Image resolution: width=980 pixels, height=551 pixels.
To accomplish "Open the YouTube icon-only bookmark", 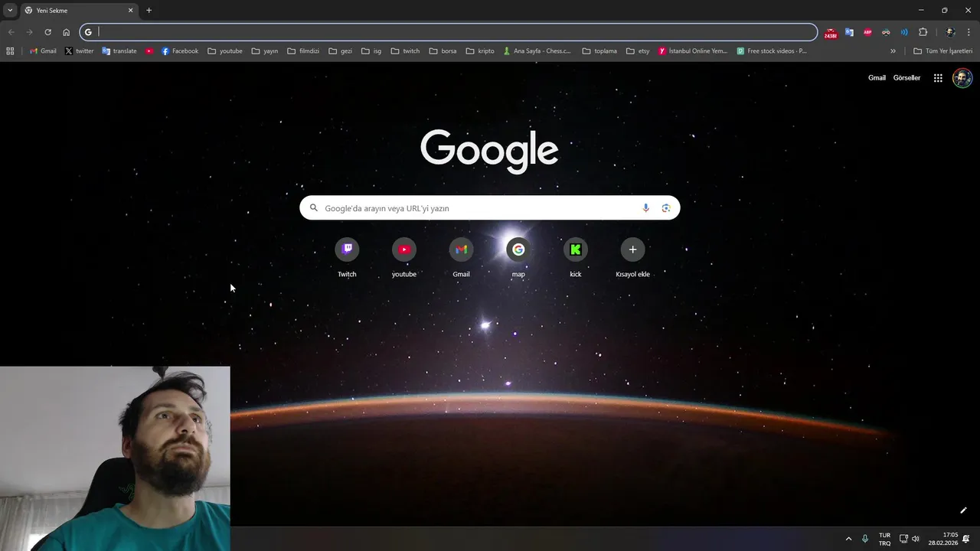I will [x=149, y=51].
